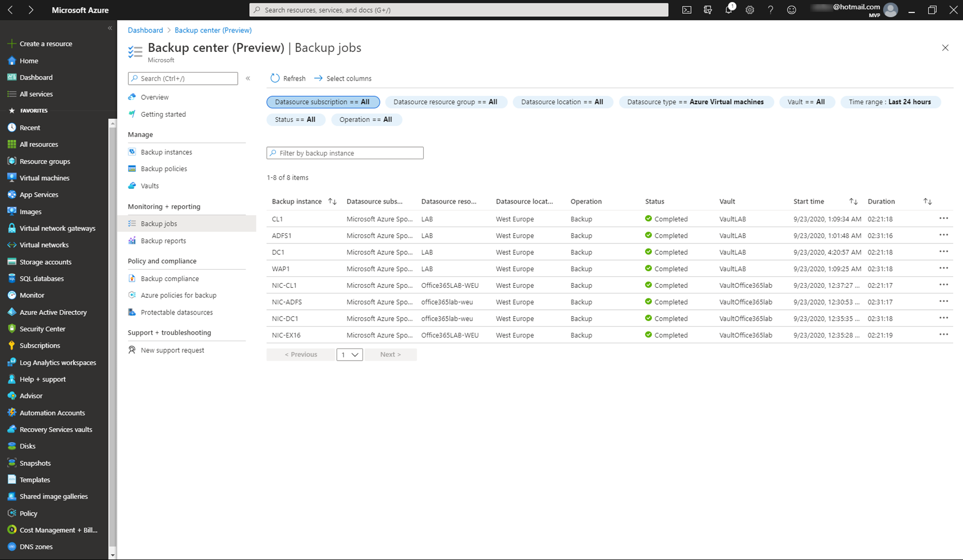Open more options for DC1 row
Screen dimensions: 963x560
(944, 252)
